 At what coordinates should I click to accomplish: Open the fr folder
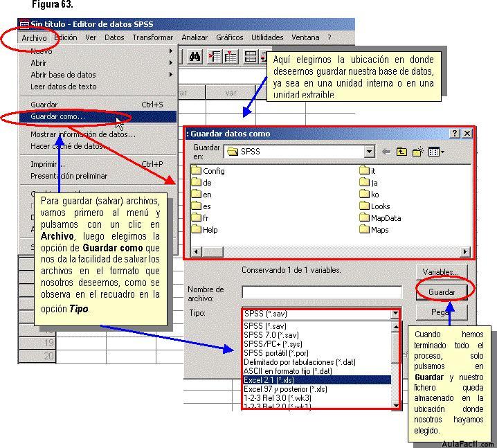tap(200, 218)
